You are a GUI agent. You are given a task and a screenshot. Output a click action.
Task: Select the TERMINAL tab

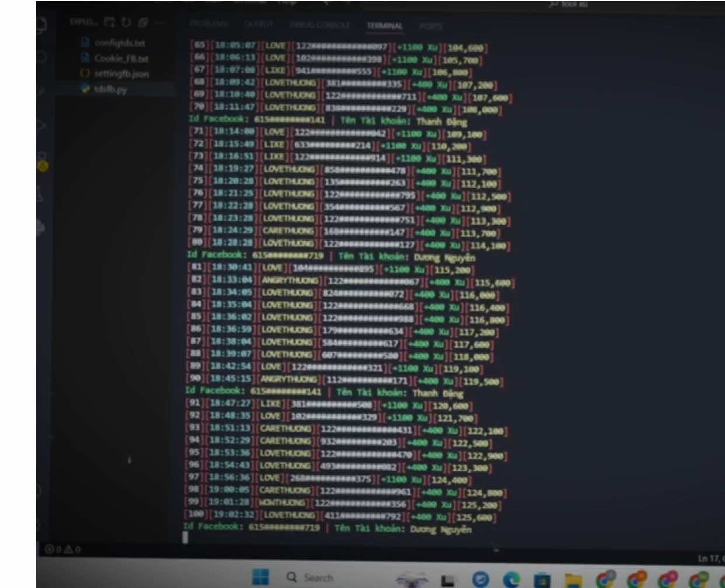click(385, 26)
